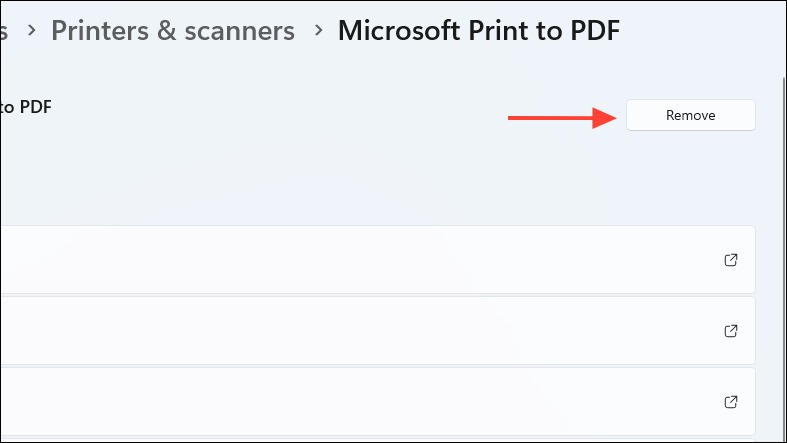Image resolution: width=787 pixels, height=443 pixels.
Task: Click the red arrow's horizontal shaft
Action: pos(550,118)
